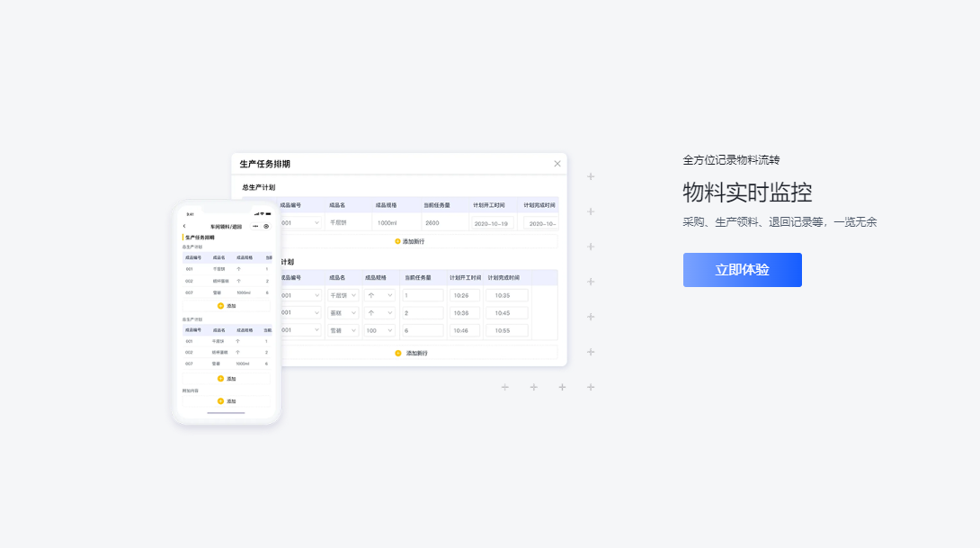This screenshot has width=980, height=548.
Task: Click the 生产任务排期 dialog title
Action: pyautogui.click(x=265, y=164)
